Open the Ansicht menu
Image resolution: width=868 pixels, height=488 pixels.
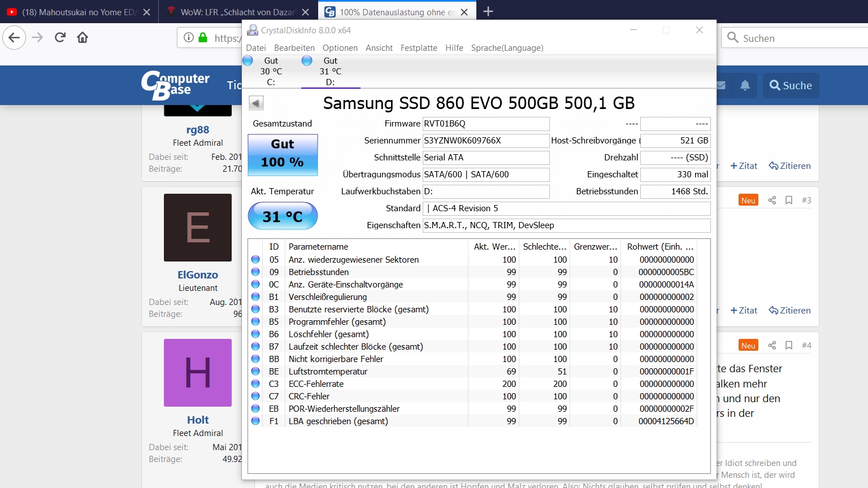[x=379, y=48]
